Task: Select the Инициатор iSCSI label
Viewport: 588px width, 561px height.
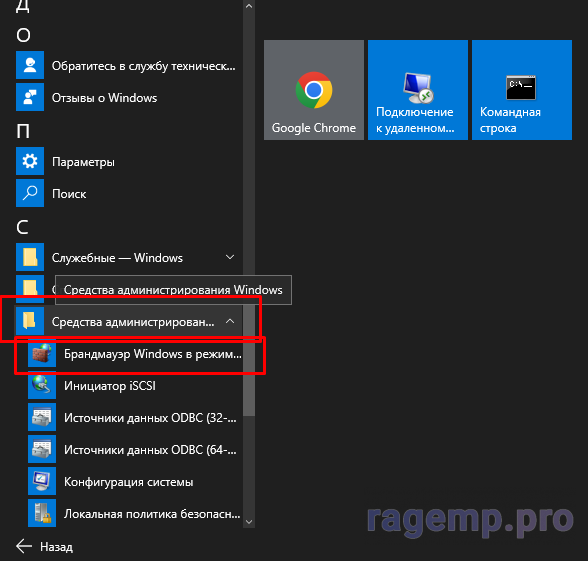Action: coord(110,386)
